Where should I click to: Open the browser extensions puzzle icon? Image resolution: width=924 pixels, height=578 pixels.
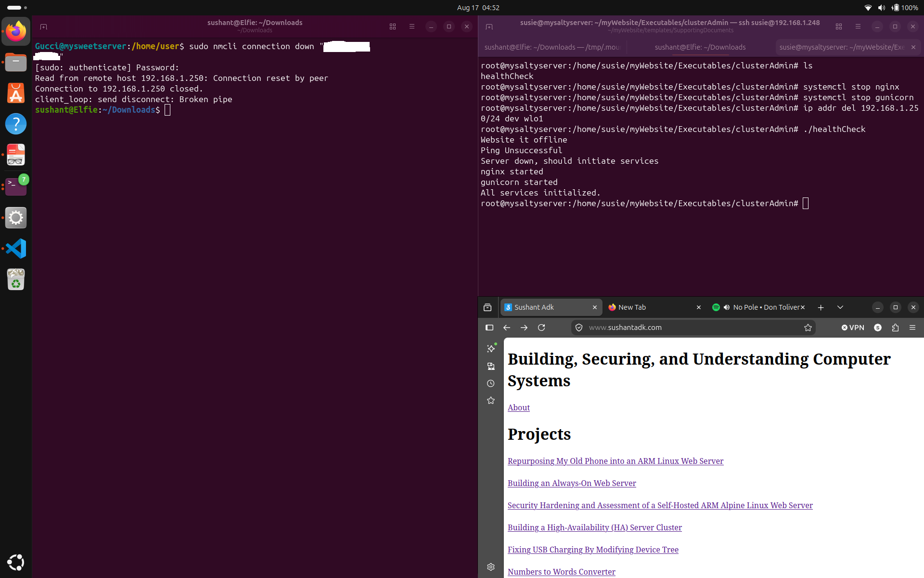point(895,328)
